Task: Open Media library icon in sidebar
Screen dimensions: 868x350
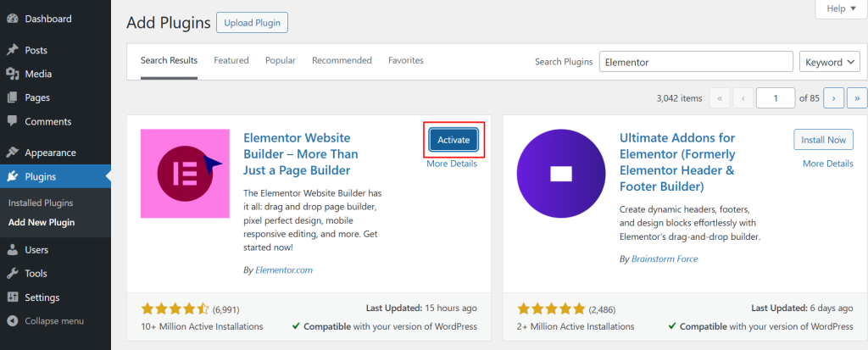Action: (x=12, y=74)
